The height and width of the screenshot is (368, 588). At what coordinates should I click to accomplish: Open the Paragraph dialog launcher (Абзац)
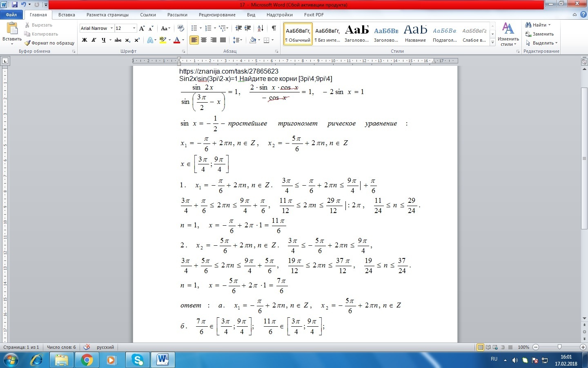pos(276,52)
